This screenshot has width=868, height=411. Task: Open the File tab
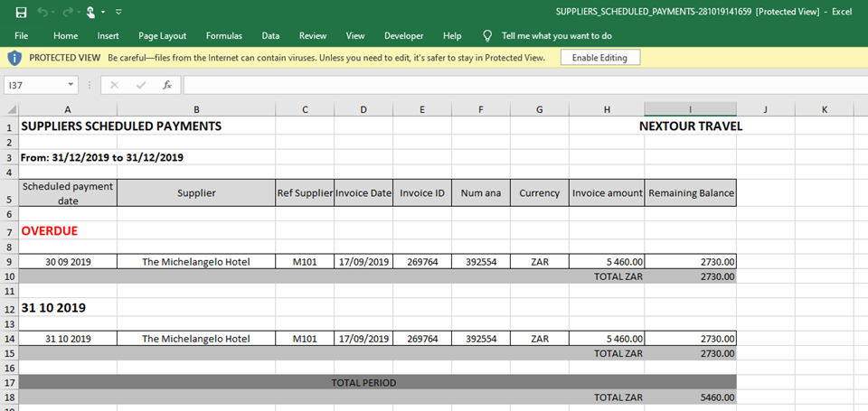tap(22, 36)
